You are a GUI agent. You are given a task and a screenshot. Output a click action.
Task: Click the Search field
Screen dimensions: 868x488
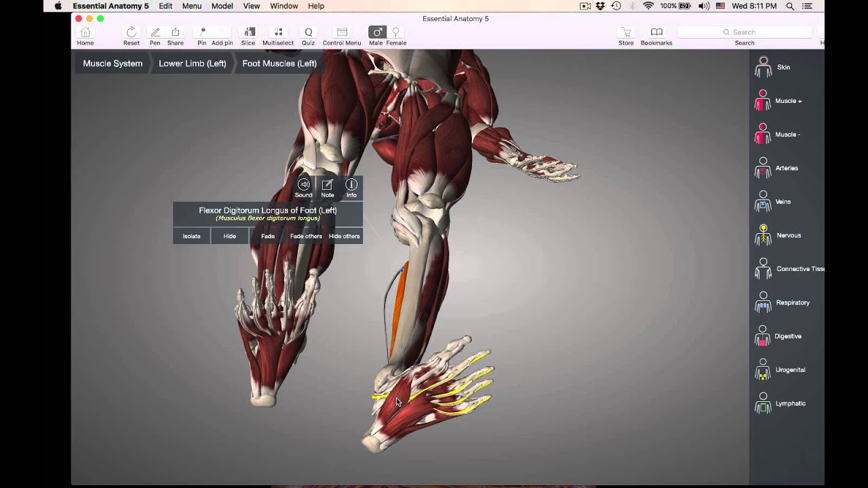coord(745,32)
